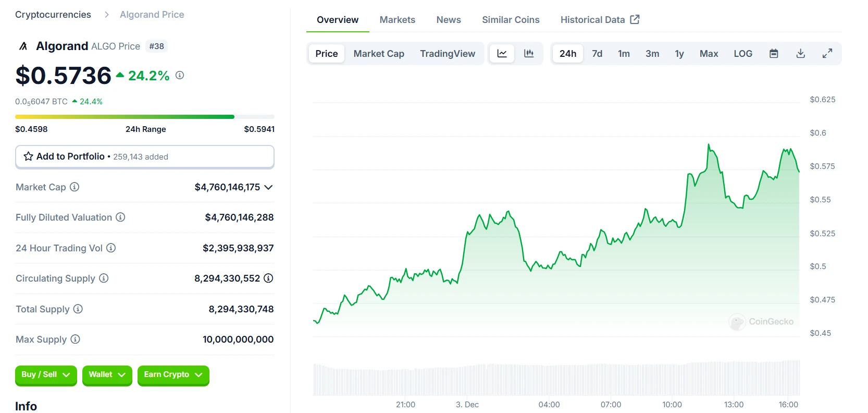
Task: Click Add to Portfolio button
Action: 145,156
